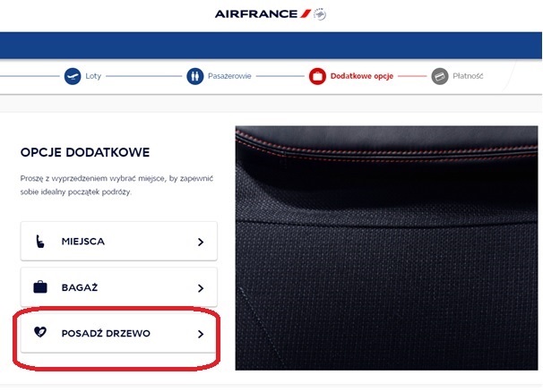543x392 pixels.
Task: Expand the Posadź drzewo chevron
Action: [x=201, y=334]
